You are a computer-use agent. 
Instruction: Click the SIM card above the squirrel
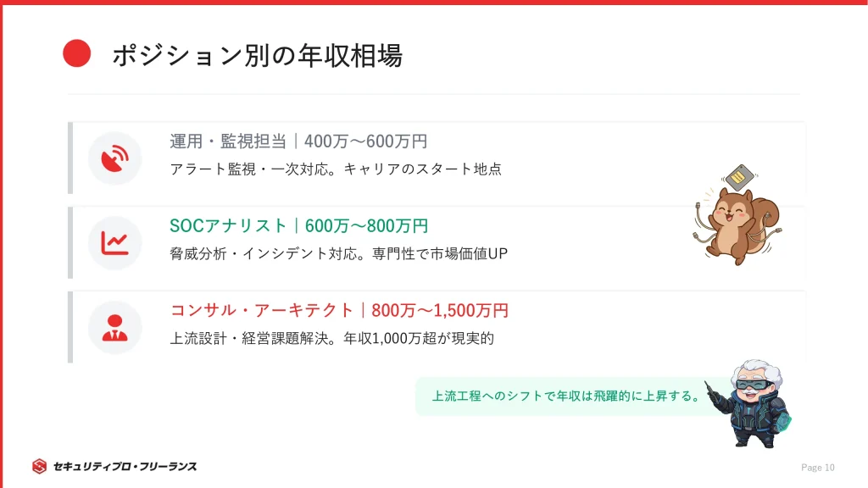click(739, 177)
